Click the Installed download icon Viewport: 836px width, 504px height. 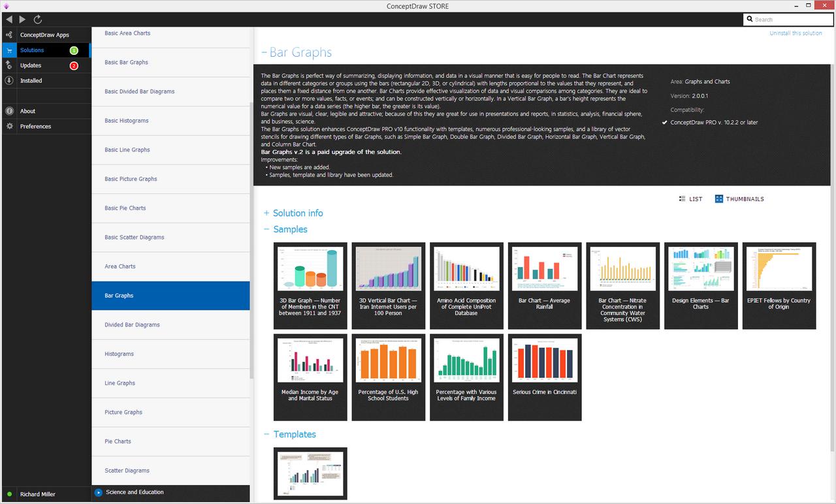pos(9,80)
